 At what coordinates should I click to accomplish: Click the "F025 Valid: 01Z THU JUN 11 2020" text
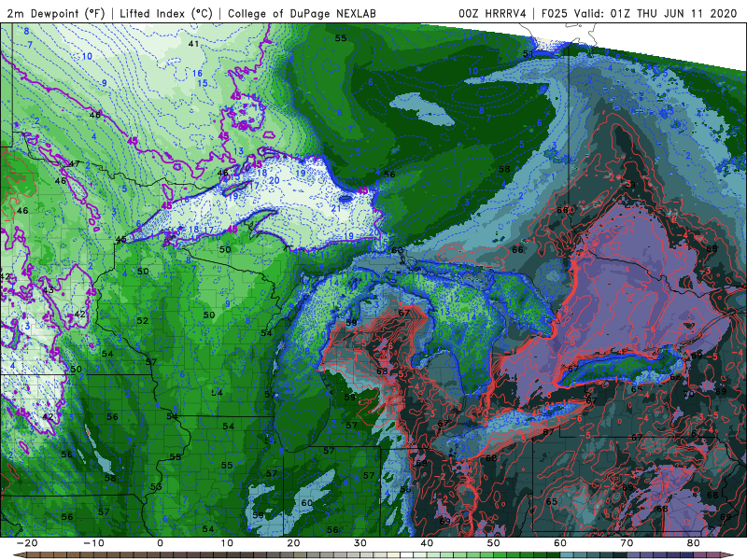(640, 14)
